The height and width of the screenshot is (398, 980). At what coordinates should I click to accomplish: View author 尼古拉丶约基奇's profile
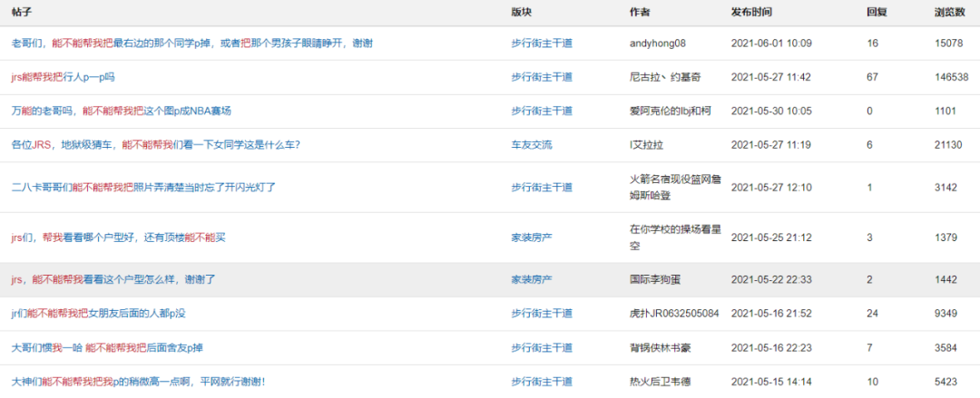click(665, 77)
